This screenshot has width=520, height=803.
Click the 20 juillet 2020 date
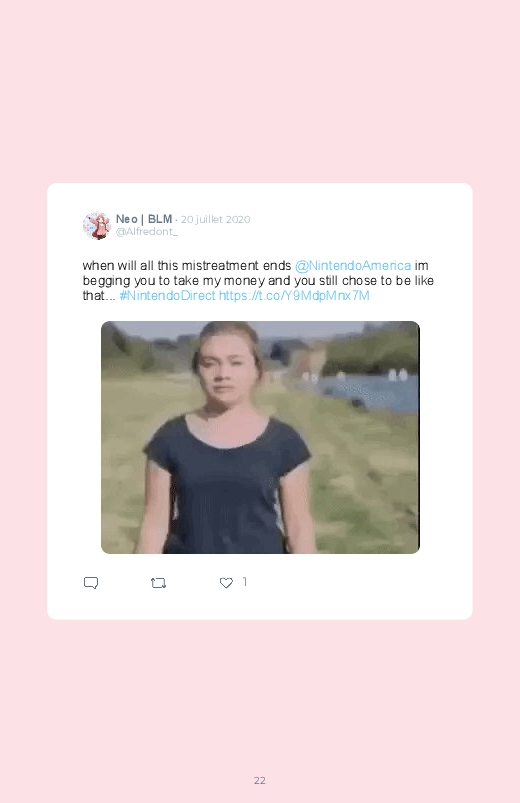pos(215,220)
